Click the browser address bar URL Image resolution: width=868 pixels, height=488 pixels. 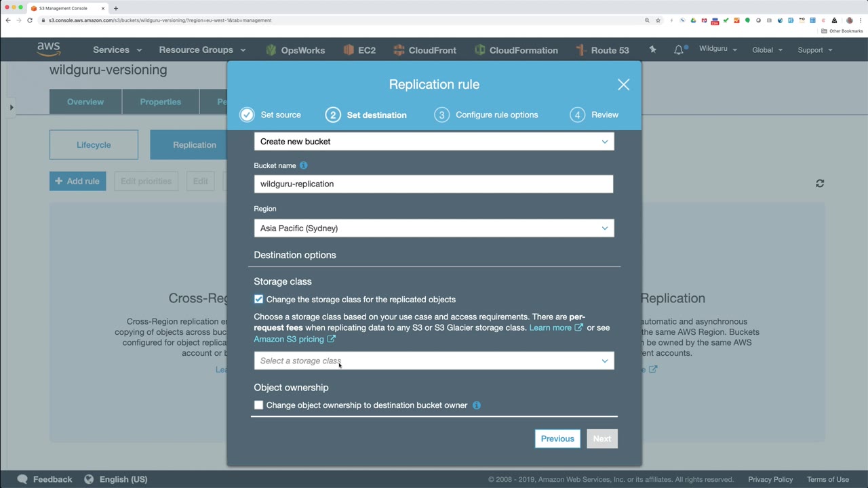tap(160, 20)
